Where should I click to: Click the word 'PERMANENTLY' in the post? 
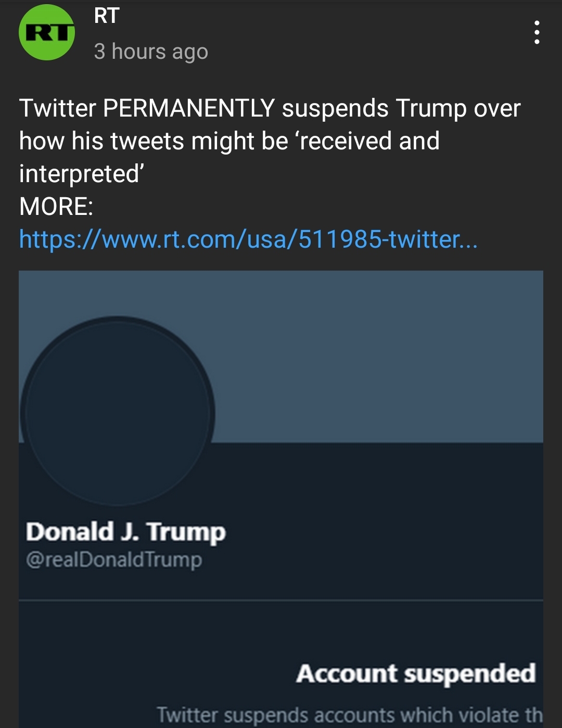click(189, 108)
